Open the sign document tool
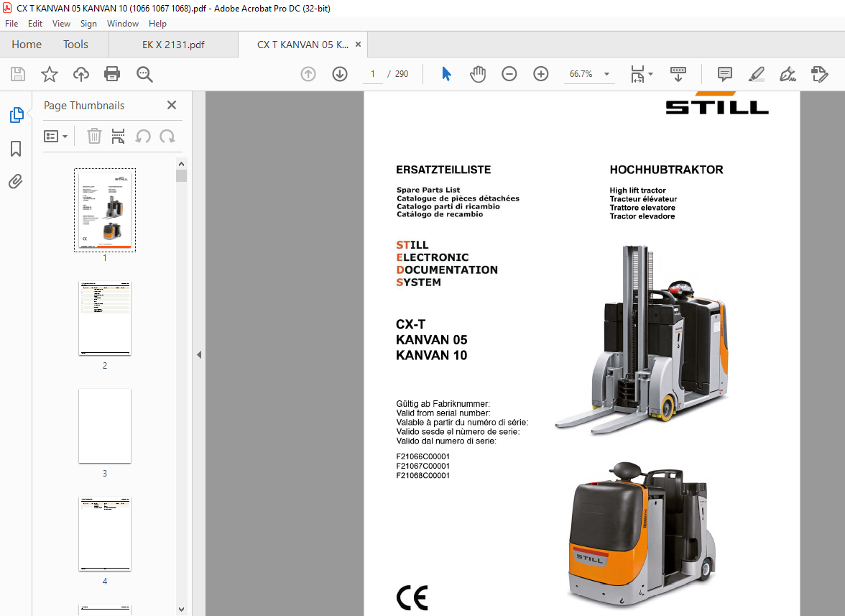Screen dimensions: 845x616 tap(788, 74)
